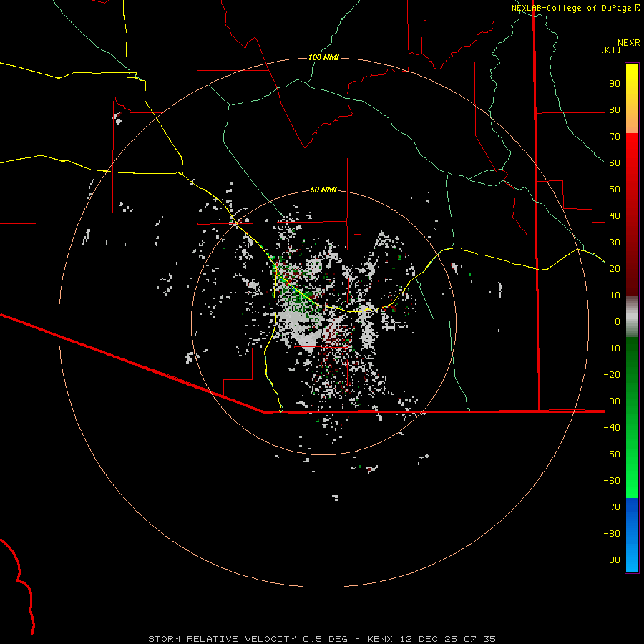Image resolution: width=644 pixels, height=644 pixels.
Task: Click the -40 value on the velocity scale
Action: 612,428
